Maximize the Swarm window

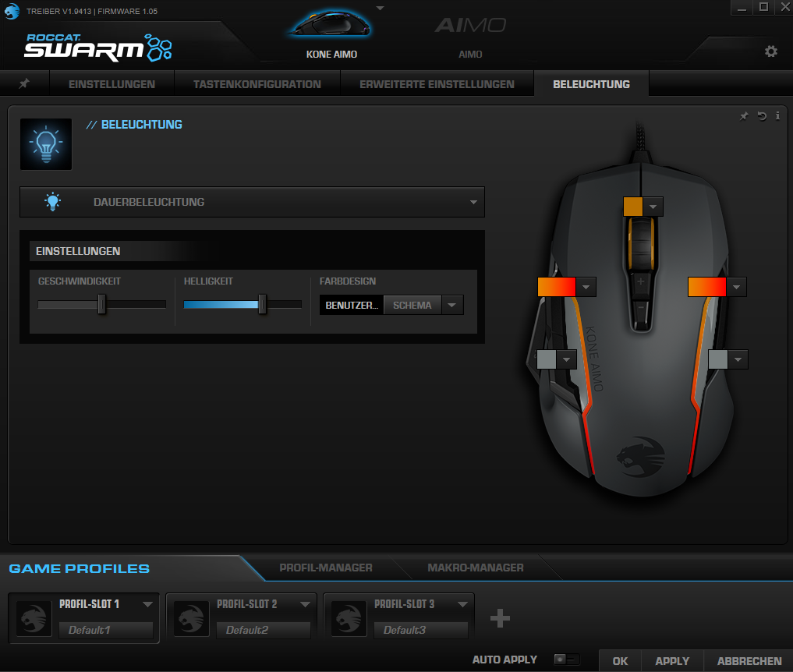point(763,7)
